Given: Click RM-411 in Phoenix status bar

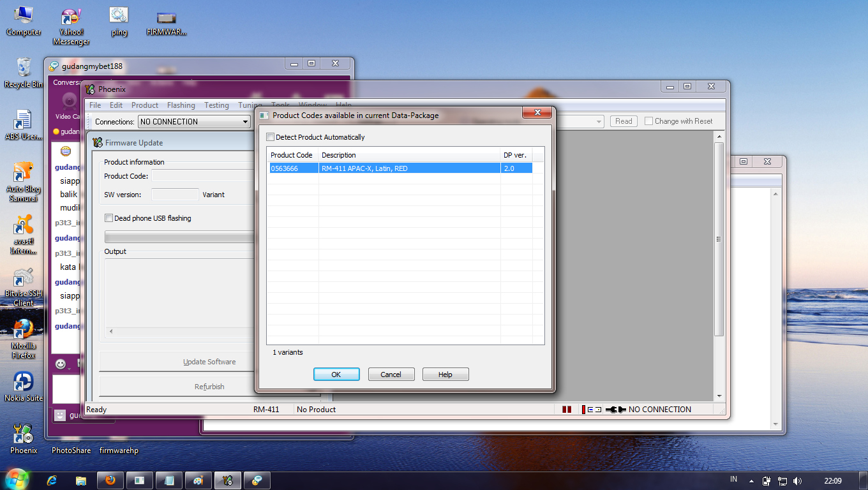Looking at the screenshot, I should click(266, 410).
